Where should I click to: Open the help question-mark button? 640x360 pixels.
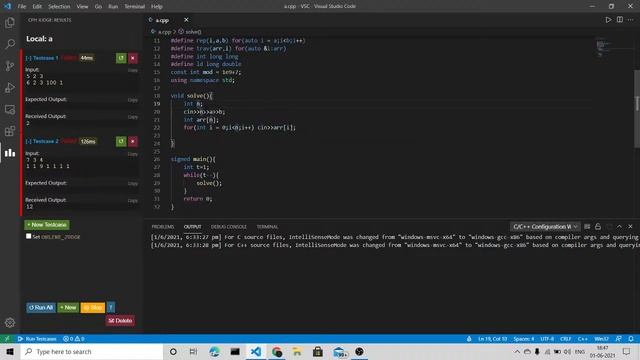(111, 307)
